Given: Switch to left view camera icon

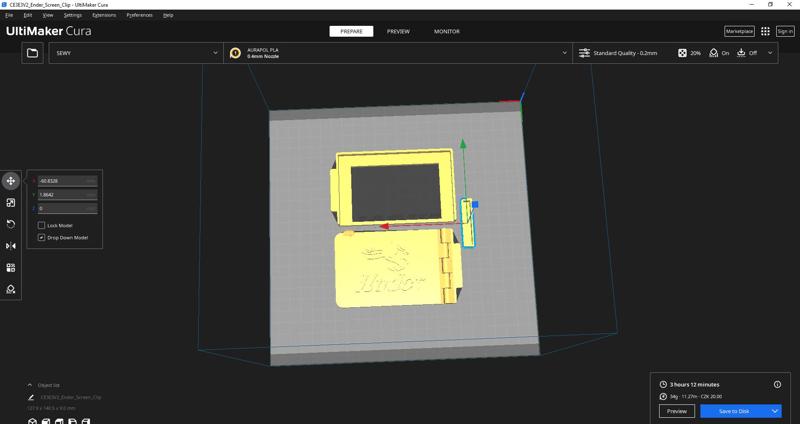Looking at the screenshot, I should tap(72, 421).
